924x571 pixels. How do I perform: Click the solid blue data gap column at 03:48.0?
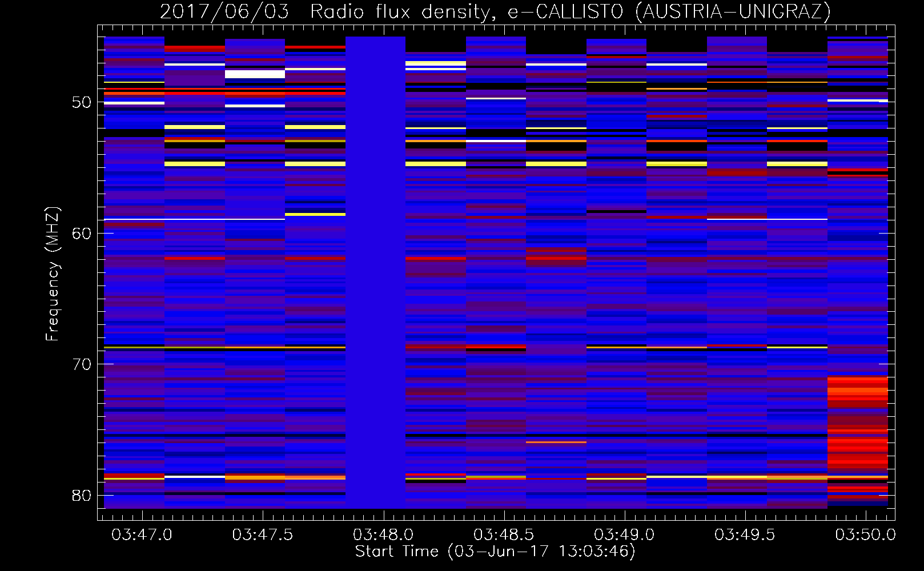coord(375,272)
